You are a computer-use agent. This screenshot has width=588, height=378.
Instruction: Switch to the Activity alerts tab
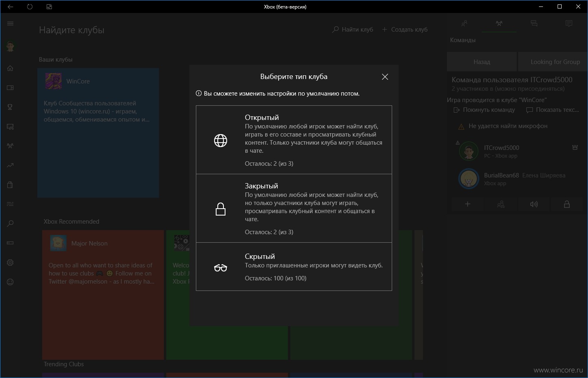pyautogui.click(x=569, y=23)
